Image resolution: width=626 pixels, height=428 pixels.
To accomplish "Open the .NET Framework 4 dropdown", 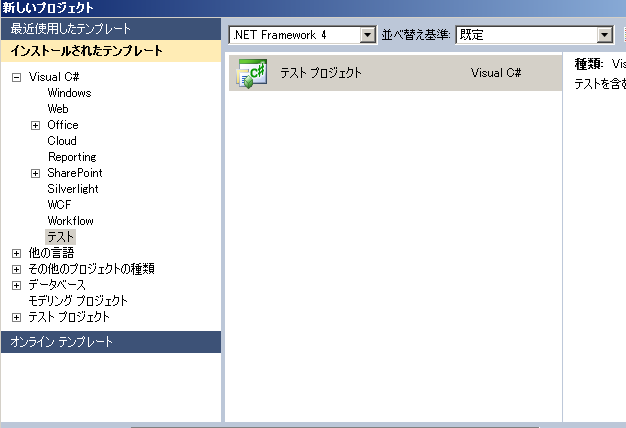I will click(367, 35).
